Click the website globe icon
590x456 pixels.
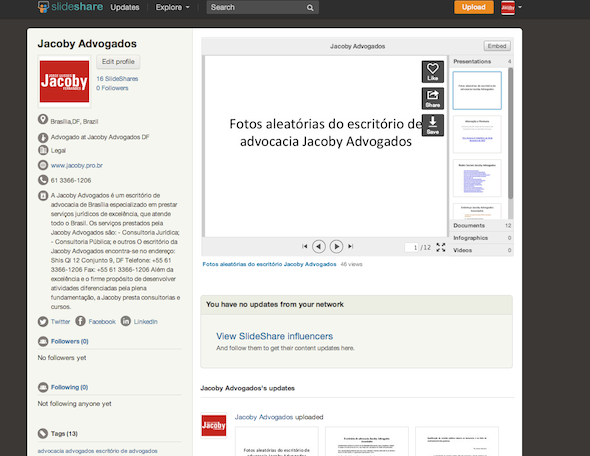43,165
